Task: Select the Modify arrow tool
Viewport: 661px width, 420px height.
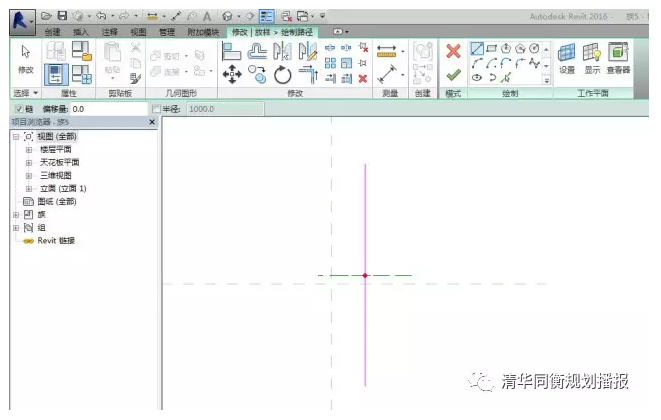Action: pyautogui.click(x=26, y=58)
